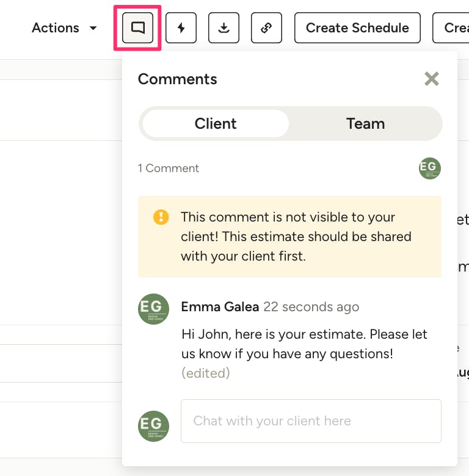
Task: Click the yellow warning exclamation icon
Action: tap(161, 217)
